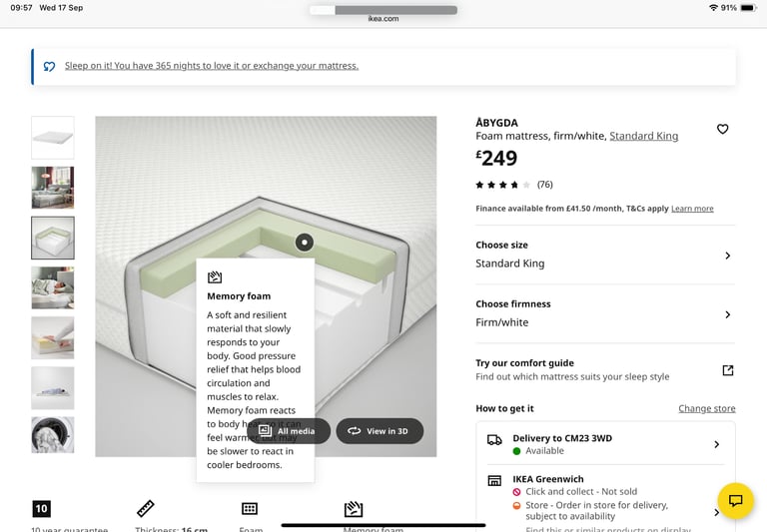Click the star rating with 76 reviews

[x=514, y=185]
